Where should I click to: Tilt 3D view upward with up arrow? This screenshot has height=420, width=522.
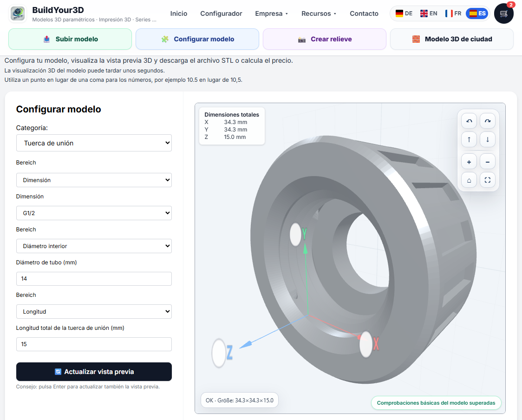469,139
